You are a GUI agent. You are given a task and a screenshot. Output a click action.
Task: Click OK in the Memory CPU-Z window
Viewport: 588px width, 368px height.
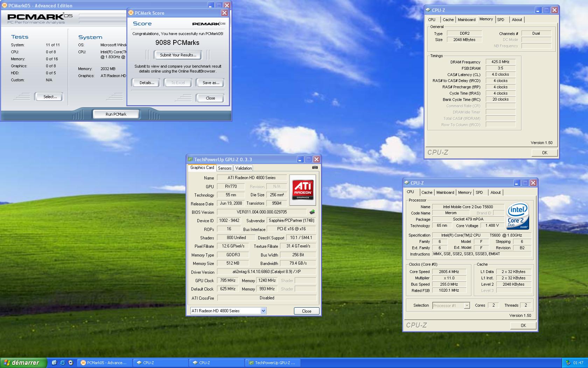[544, 153]
